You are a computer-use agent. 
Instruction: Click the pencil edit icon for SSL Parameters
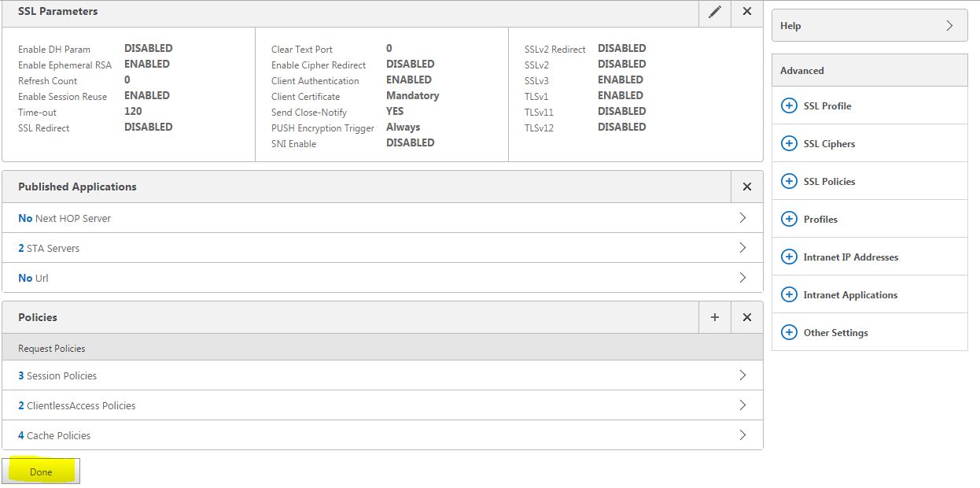coord(714,12)
